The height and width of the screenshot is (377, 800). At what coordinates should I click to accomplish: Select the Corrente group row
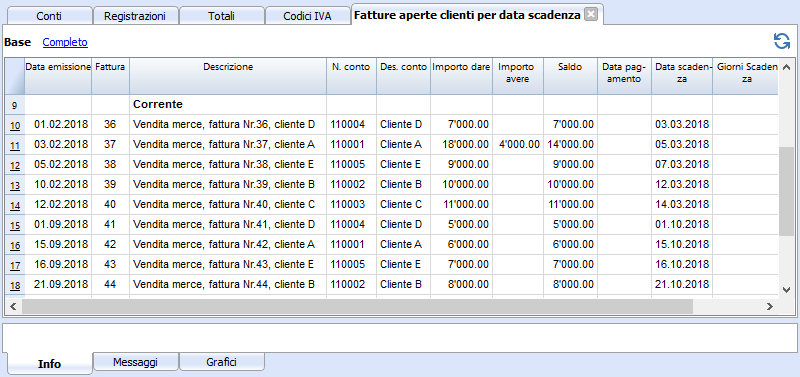click(392, 105)
